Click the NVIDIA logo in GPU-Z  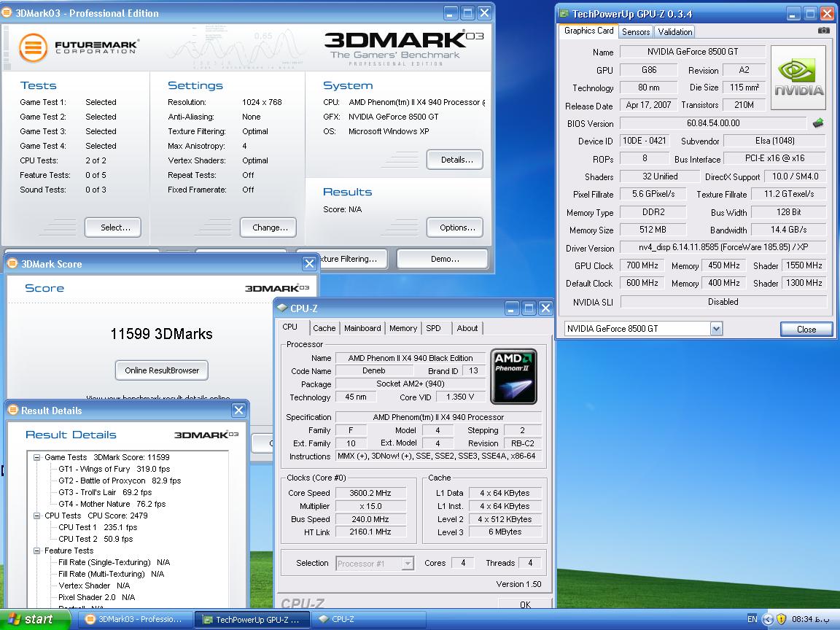click(798, 78)
